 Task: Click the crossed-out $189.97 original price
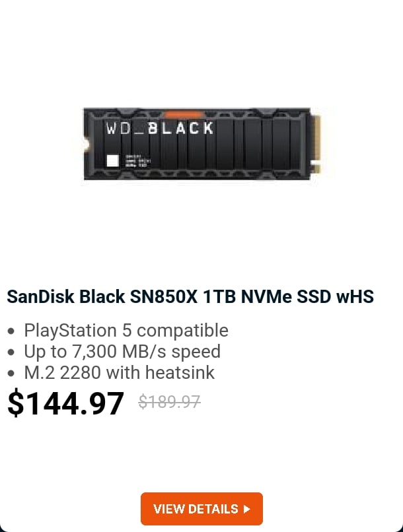[169, 401]
